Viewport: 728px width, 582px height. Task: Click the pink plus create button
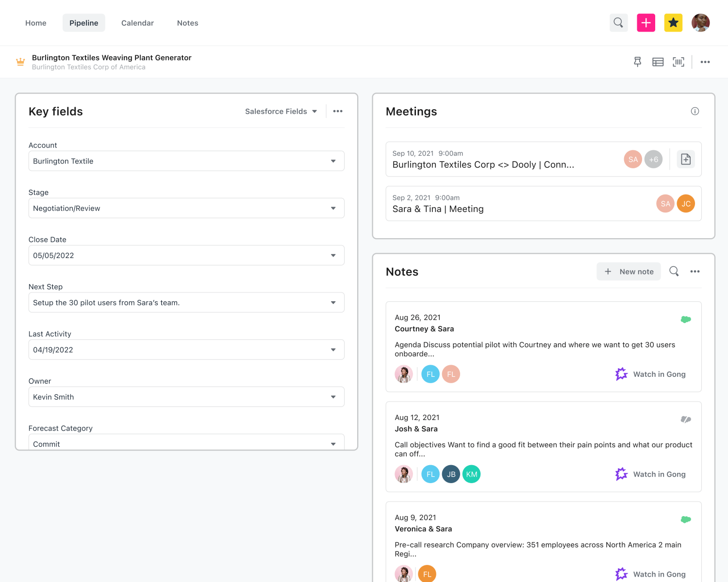(x=646, y=23)
